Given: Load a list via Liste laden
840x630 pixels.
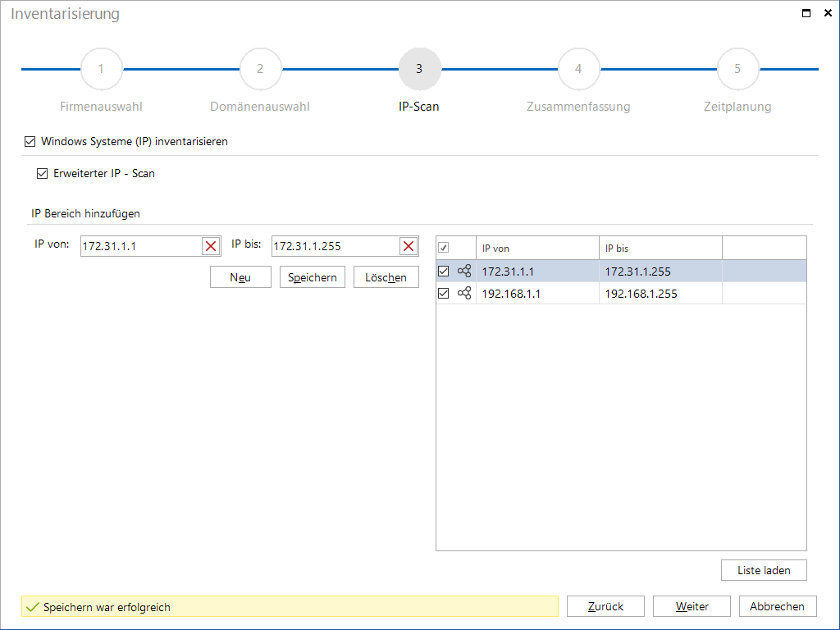Looking at the screenshot, I should [x=764, y=571].
